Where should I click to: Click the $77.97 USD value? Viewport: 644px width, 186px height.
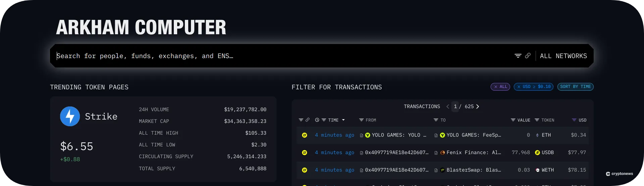[577, 152]
